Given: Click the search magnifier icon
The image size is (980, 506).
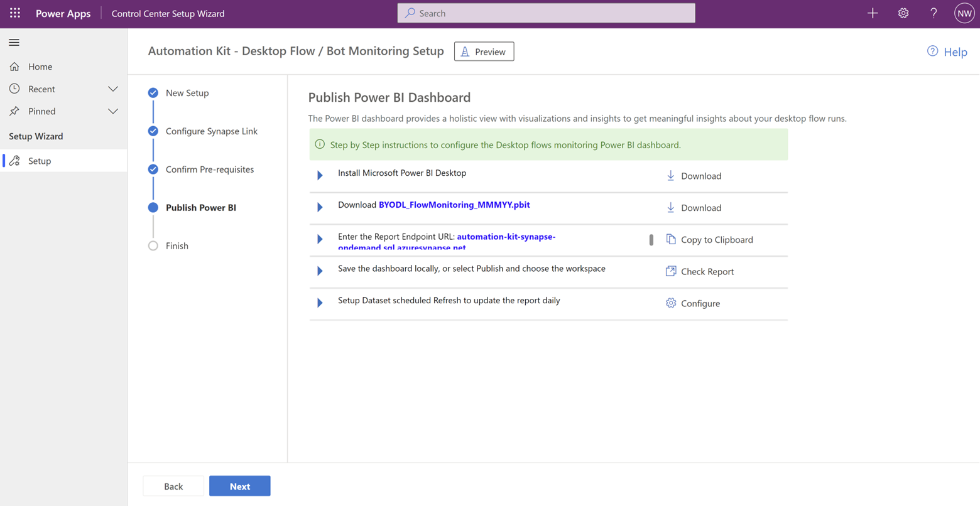Looking at the screenshot, I should pos(410,13).
